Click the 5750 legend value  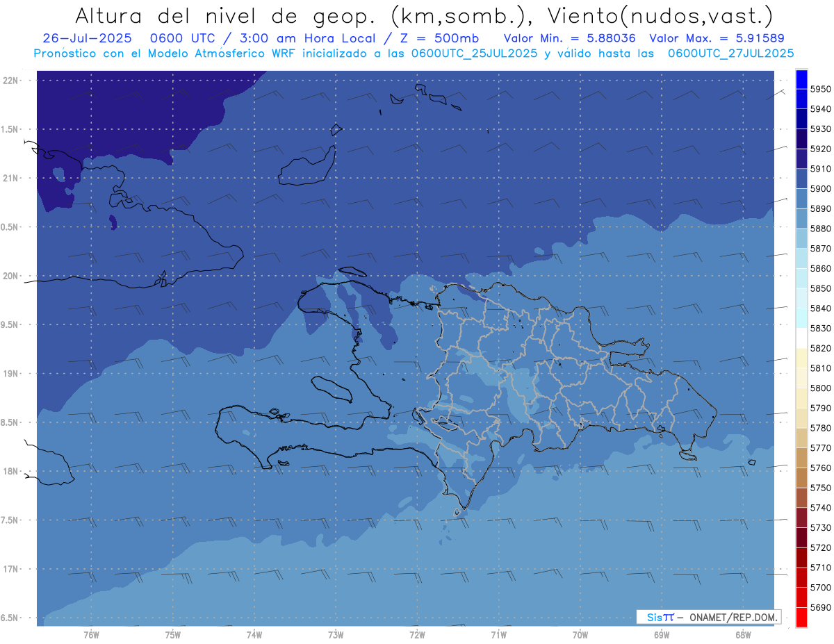tap(820, 488)
